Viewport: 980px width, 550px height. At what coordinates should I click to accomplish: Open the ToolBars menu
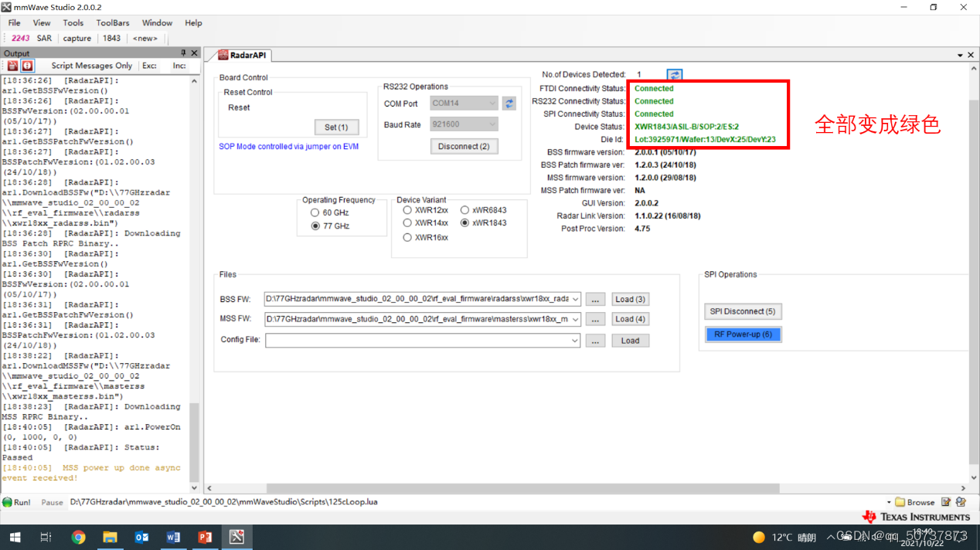point(113,23)
